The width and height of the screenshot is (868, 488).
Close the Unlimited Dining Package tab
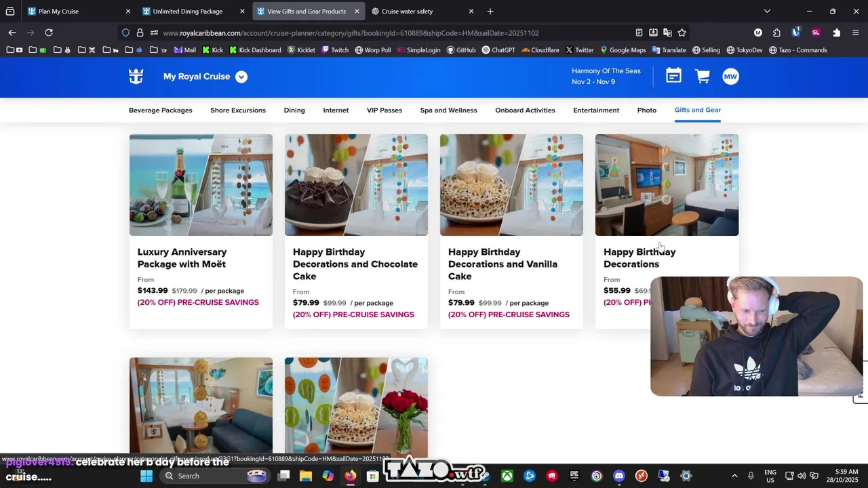[242, 11]
